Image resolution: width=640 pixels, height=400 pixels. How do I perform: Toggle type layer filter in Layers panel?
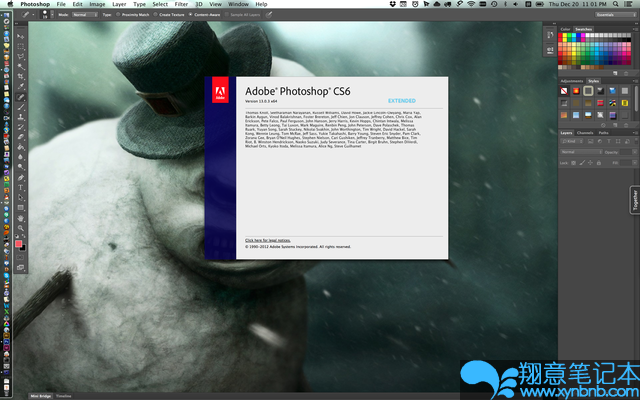click(609, 141)
